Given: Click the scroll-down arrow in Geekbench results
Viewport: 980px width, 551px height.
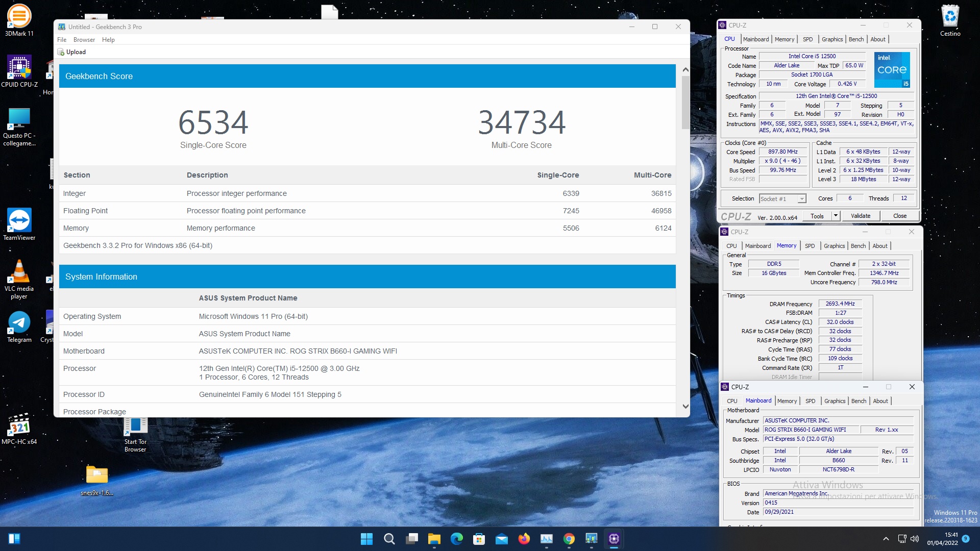Looking at the screenshot, I should (x=685, y=407).
